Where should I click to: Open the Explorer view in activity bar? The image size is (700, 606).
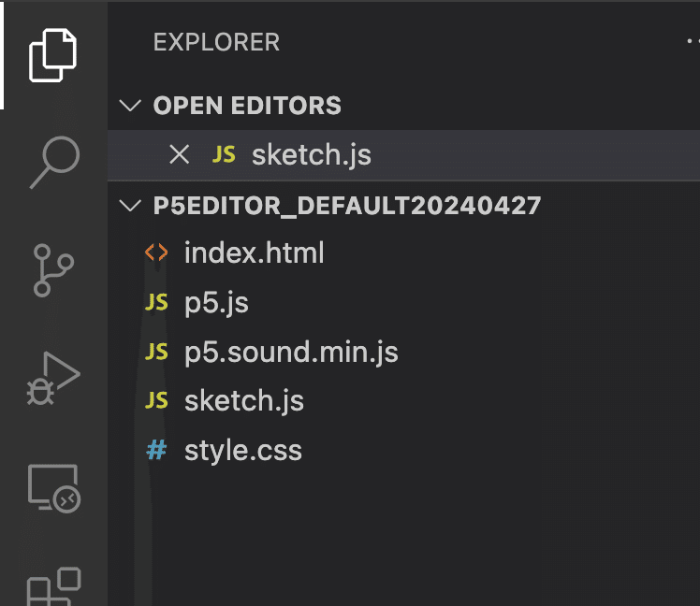[x=52, y=55]
